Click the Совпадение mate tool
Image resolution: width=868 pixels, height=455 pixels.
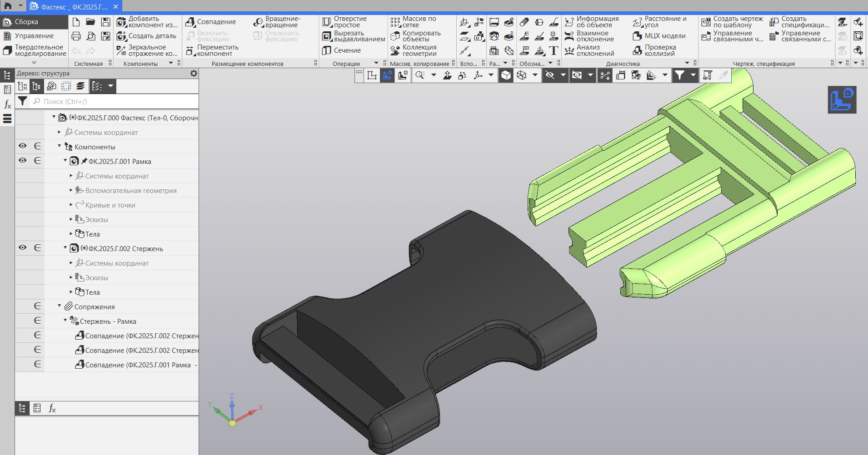(x=211, y=22)
